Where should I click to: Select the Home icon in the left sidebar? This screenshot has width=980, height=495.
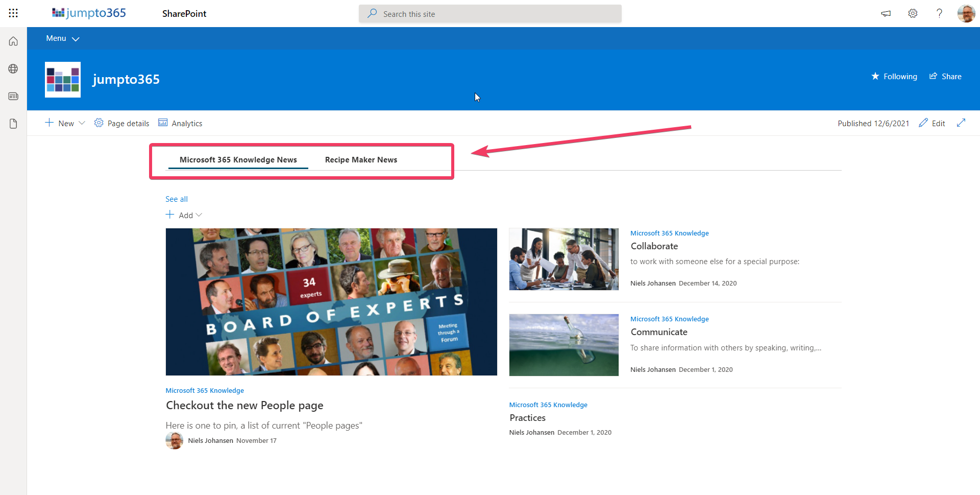[x=13, y=41]
